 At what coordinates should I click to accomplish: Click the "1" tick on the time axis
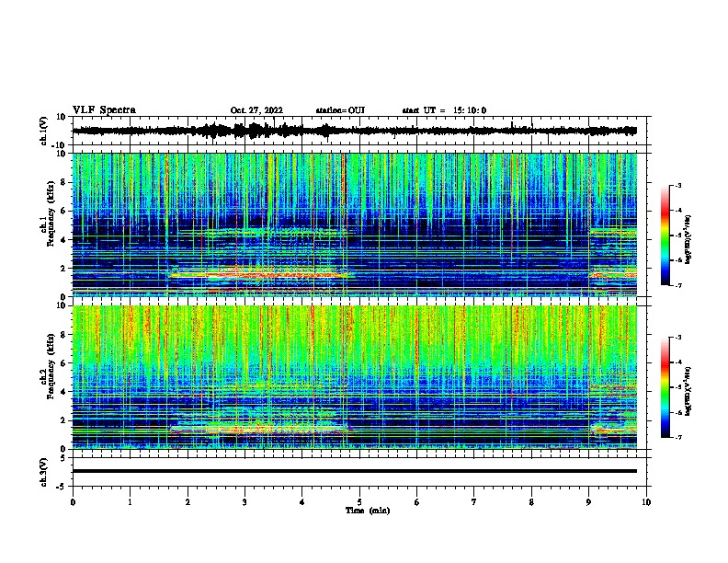point(130,502)
